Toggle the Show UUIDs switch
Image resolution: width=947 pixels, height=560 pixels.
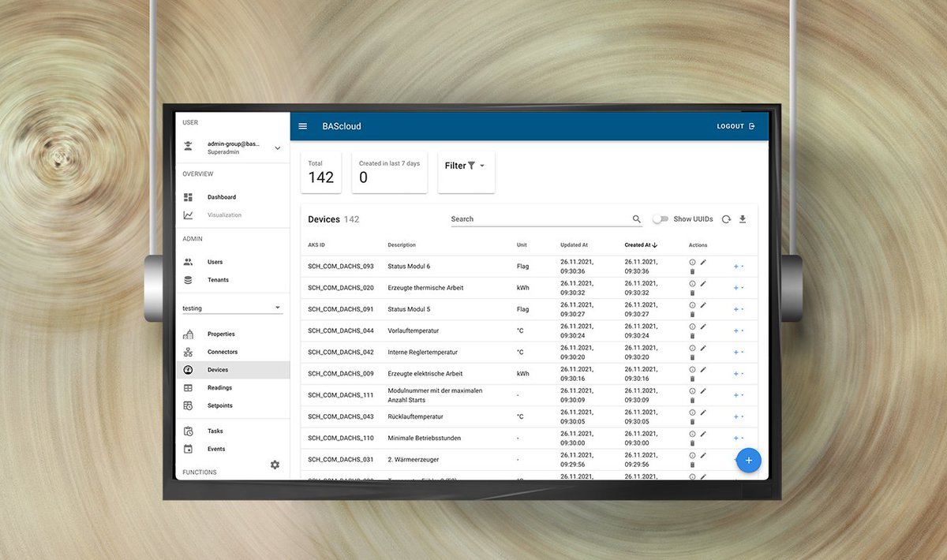[661, 219]
